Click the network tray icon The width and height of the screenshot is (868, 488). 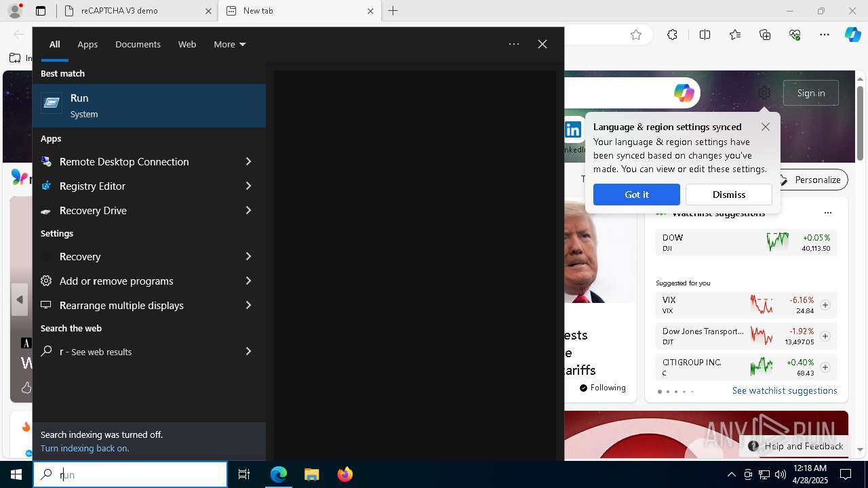pyautogui.click(x=764, y=474)
